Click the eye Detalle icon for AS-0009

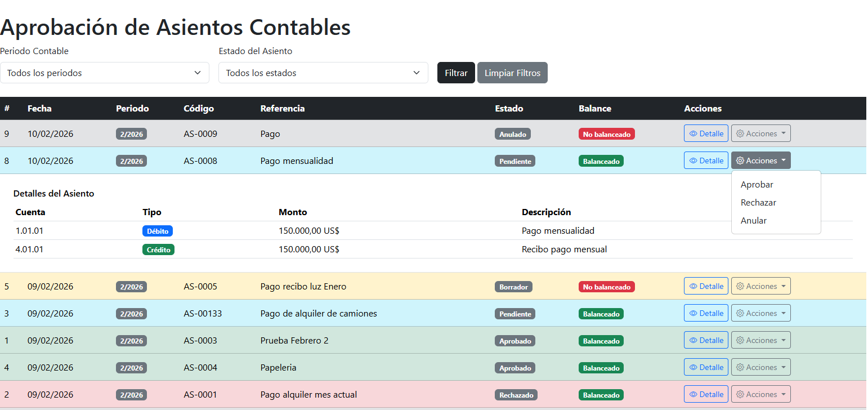pyautogui.click(x=693, y=133)
